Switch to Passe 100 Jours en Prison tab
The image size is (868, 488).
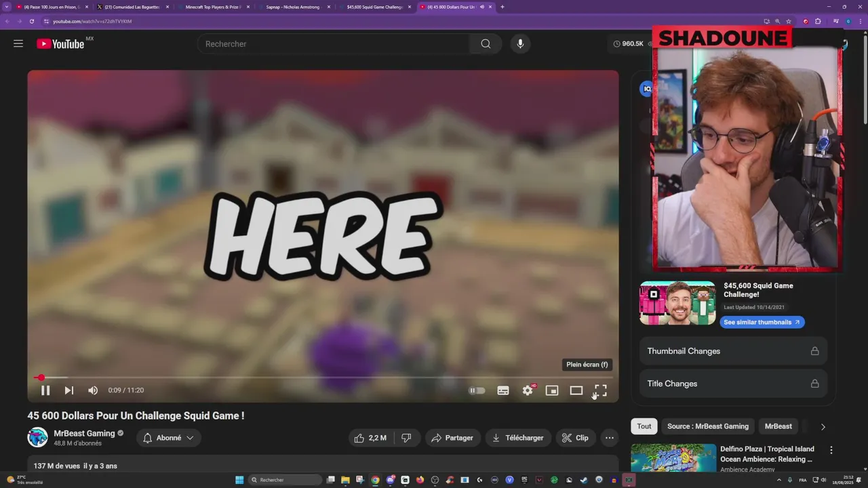(52, 7)
